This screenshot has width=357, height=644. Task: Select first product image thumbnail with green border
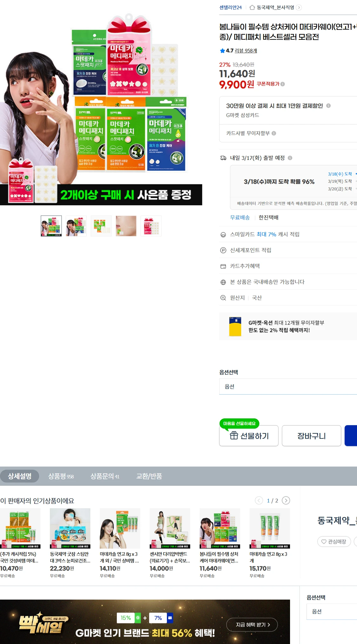(x=51, y=226)
